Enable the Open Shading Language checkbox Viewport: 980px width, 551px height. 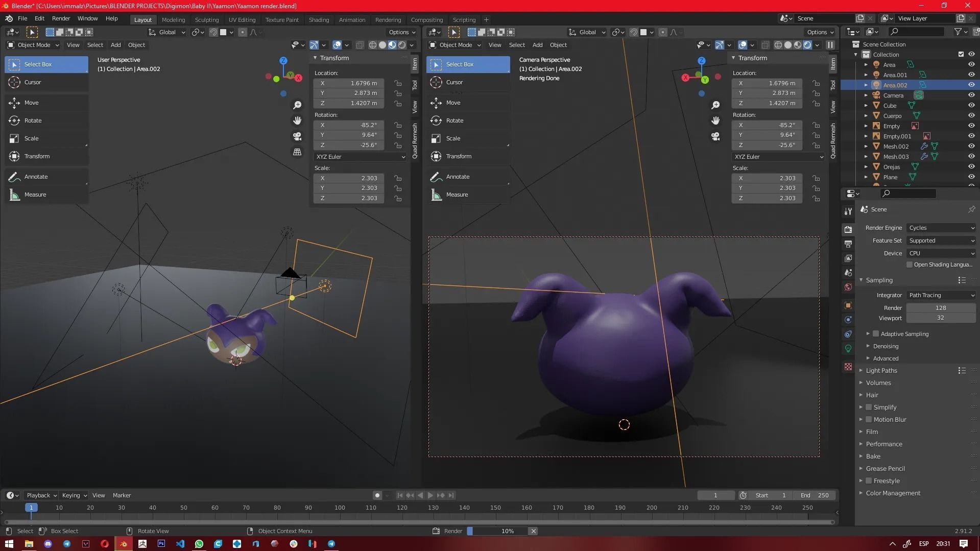[x=910, y=265]
